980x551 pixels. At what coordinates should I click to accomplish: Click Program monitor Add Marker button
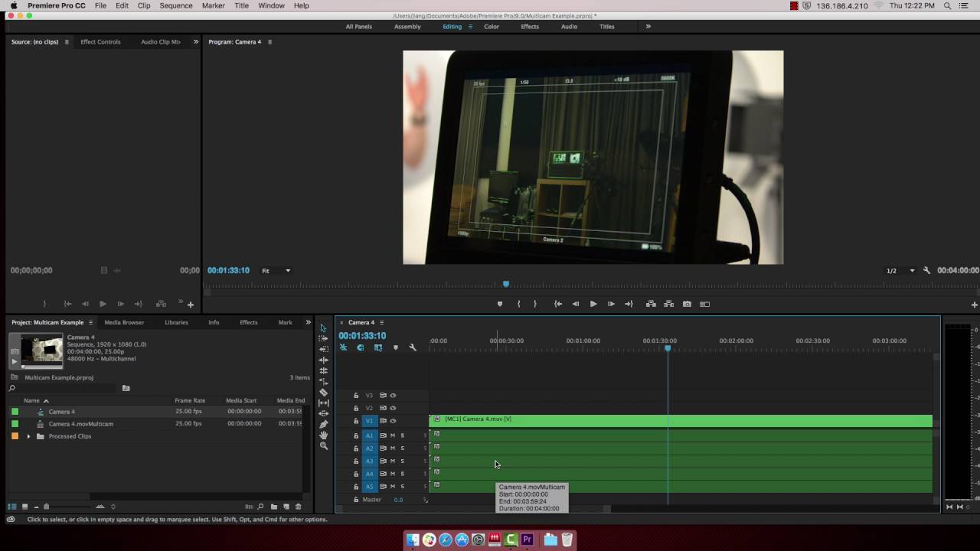pyautogui.click(x=500, y=304)
